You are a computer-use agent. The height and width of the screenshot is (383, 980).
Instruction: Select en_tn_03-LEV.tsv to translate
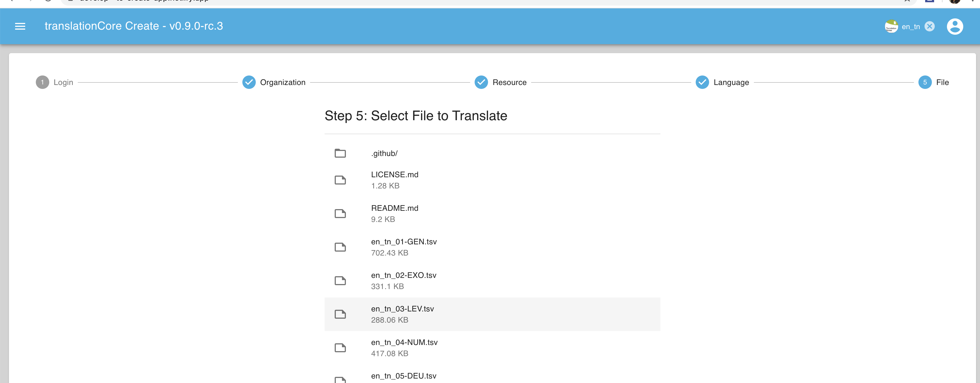402,309
